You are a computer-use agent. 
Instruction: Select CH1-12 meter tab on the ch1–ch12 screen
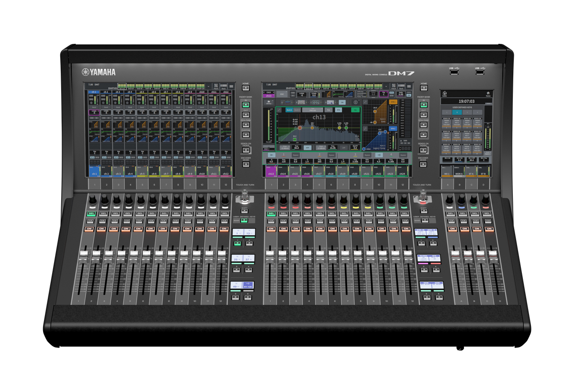122,86
